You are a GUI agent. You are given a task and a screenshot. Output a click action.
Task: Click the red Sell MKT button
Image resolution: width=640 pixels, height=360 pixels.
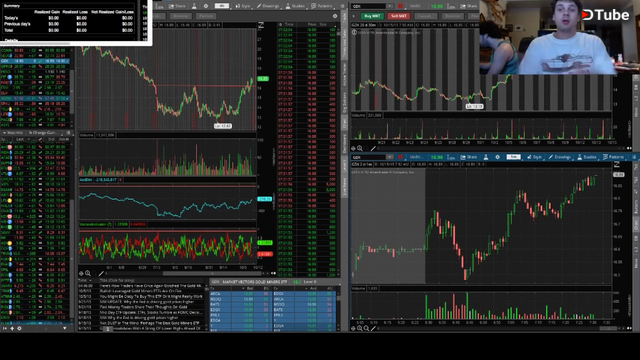(x=398, y=16)
